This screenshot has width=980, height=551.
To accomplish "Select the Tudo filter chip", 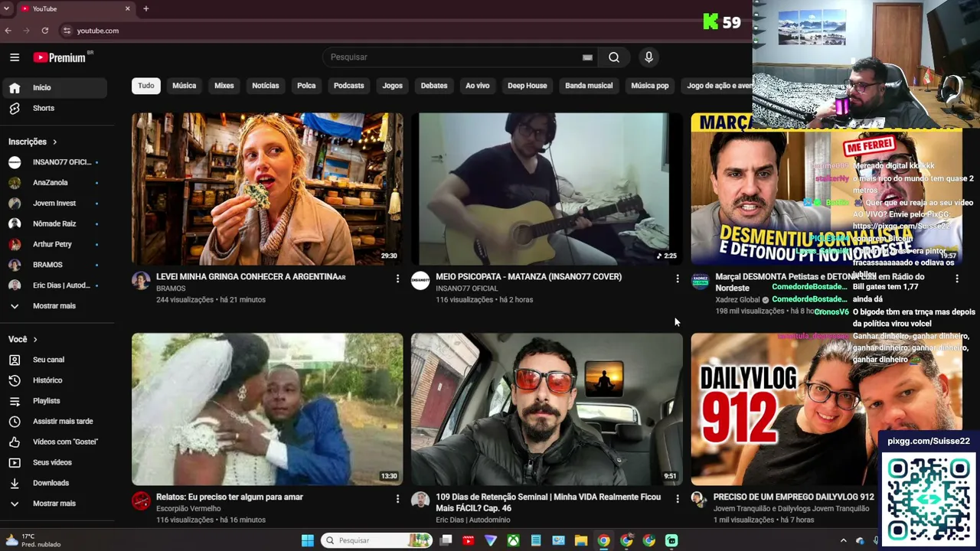I will click(x=146, y=86).
